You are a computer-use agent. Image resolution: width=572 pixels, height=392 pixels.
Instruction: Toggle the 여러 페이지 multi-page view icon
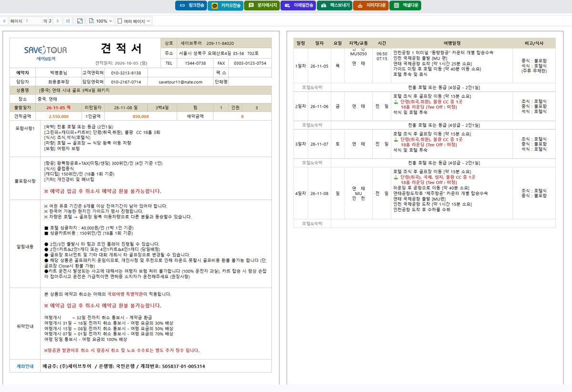(120, 21)
